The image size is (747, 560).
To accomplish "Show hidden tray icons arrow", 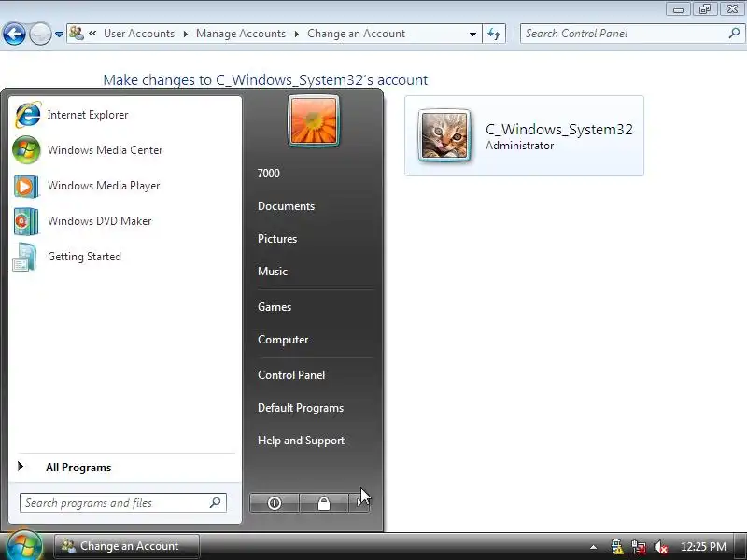I will 593,547.
